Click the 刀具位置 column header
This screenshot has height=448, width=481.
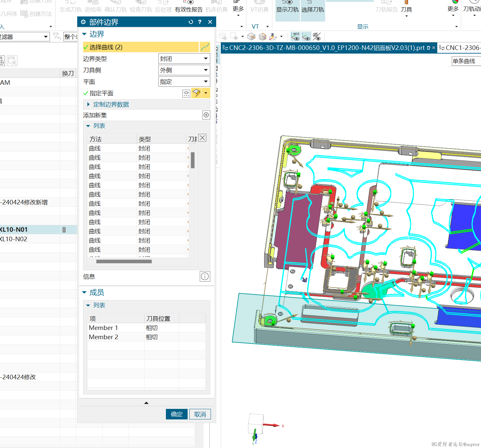(x=161, y=318)
